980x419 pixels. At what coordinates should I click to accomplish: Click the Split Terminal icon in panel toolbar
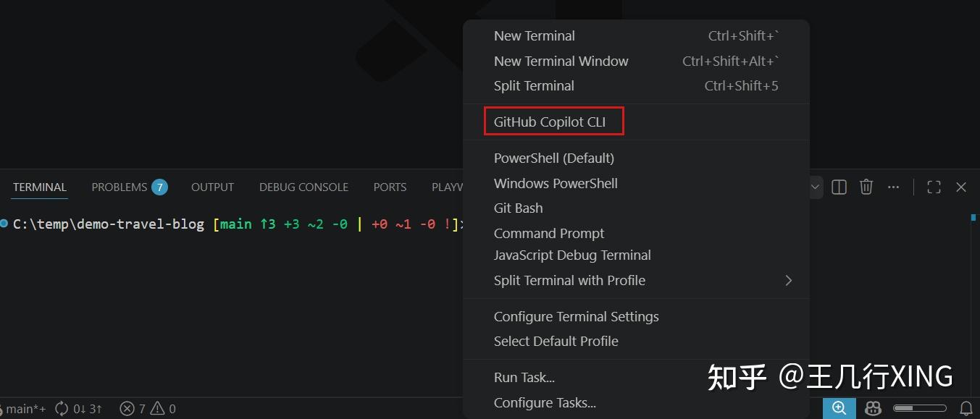pos(839,187)
